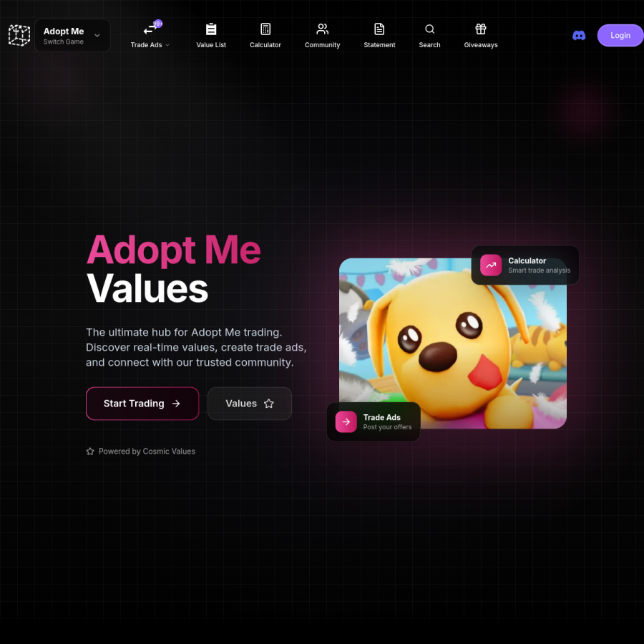The width and height of the screenshot is (644, 644).
Task: Open the Adopt Me game switcher dropdown
Action: pyautogui.click(x=72, y=35)
